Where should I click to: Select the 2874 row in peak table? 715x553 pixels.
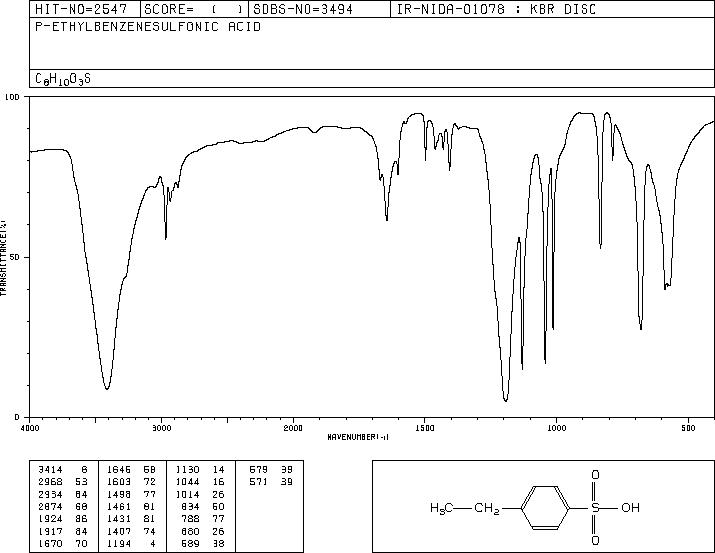[x=63, y=506]
